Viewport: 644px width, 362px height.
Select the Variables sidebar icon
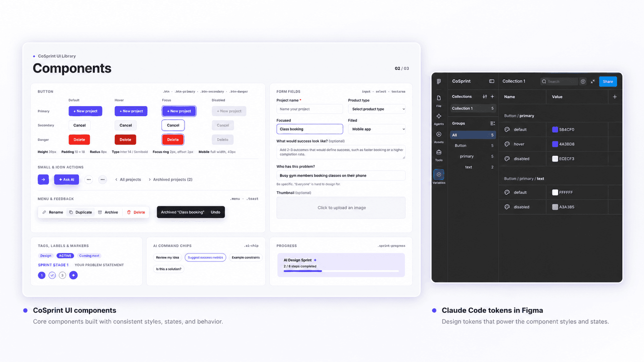click(439, 175)
